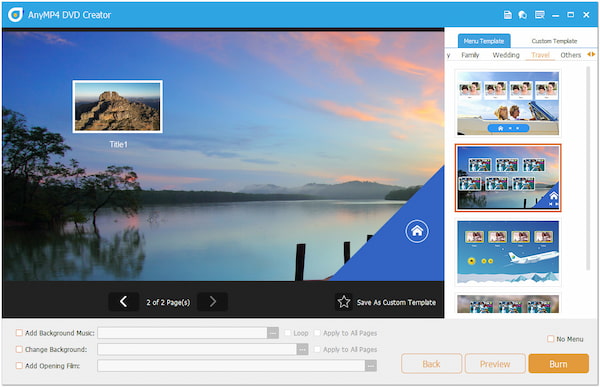Click the Burn button
The width and height of the screenshot is (600, 387).
pos(558,364)
